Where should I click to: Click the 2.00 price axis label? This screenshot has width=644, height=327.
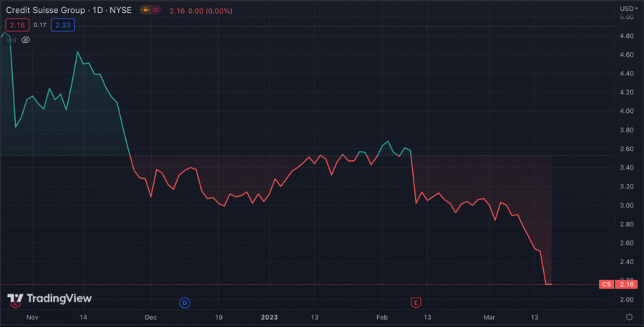point(627,300)
